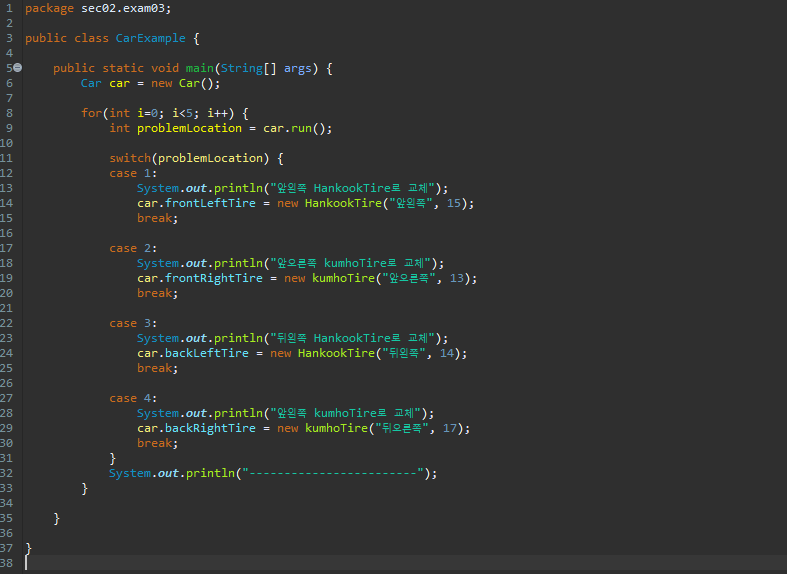Click the number 14 on line 24
This screenshot has width=787, height=574.
[x=447, y=353]
